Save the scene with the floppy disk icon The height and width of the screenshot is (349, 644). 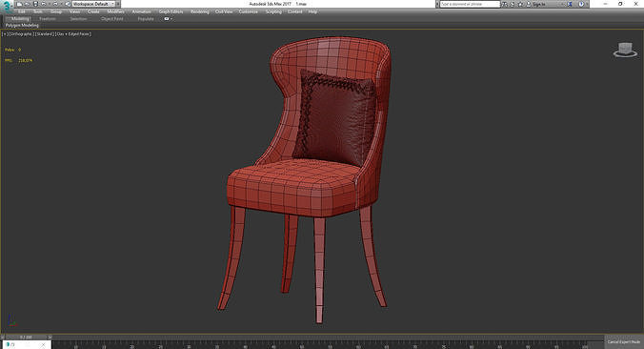(x=35, y=4)
